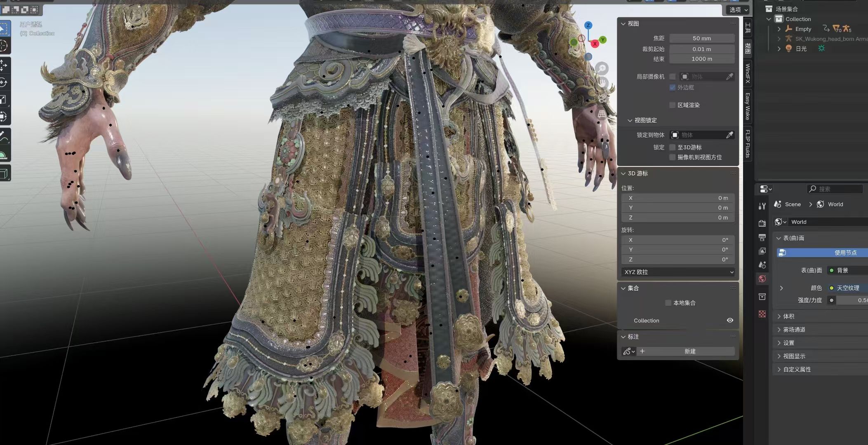Open the Render properties tab icon
Viewport: 868px width, 445px height.
pyautogui.click(x=762, y=223)
